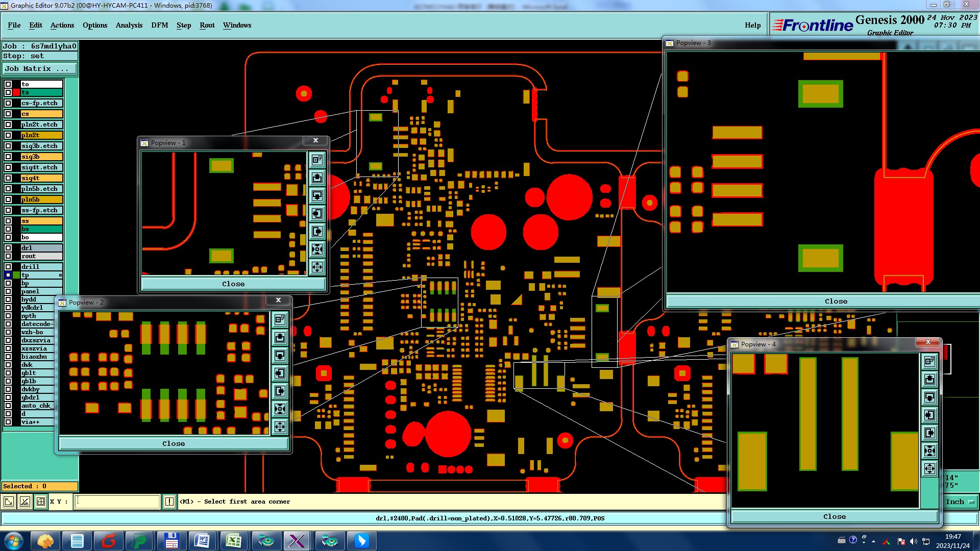Open the DFM menu
The image size is (980, 551).
point(160,25)
